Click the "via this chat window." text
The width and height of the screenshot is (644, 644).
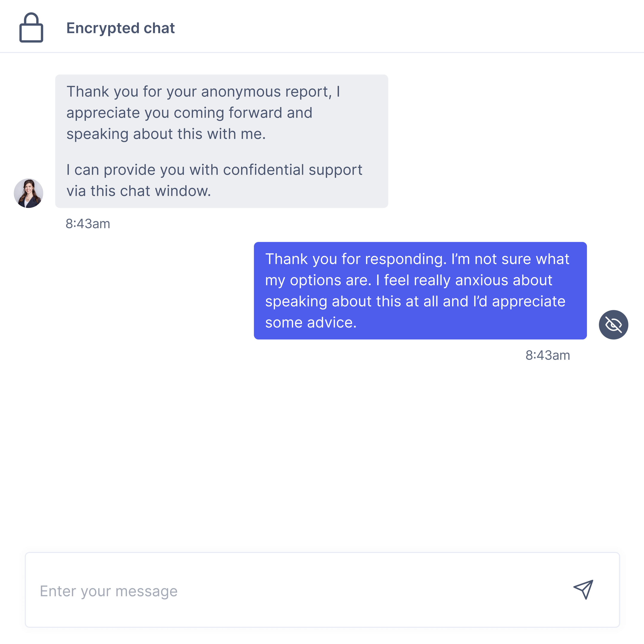tap(139, 191)
